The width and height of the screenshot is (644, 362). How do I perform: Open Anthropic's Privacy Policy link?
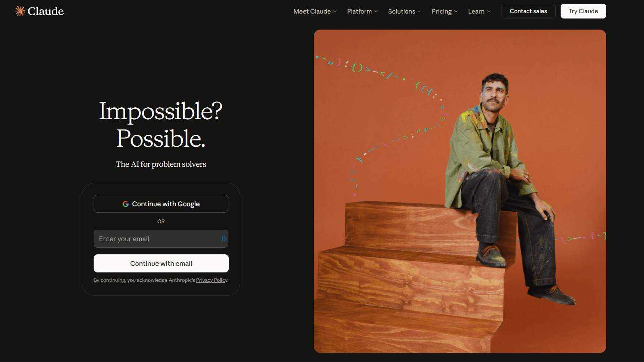212,280
